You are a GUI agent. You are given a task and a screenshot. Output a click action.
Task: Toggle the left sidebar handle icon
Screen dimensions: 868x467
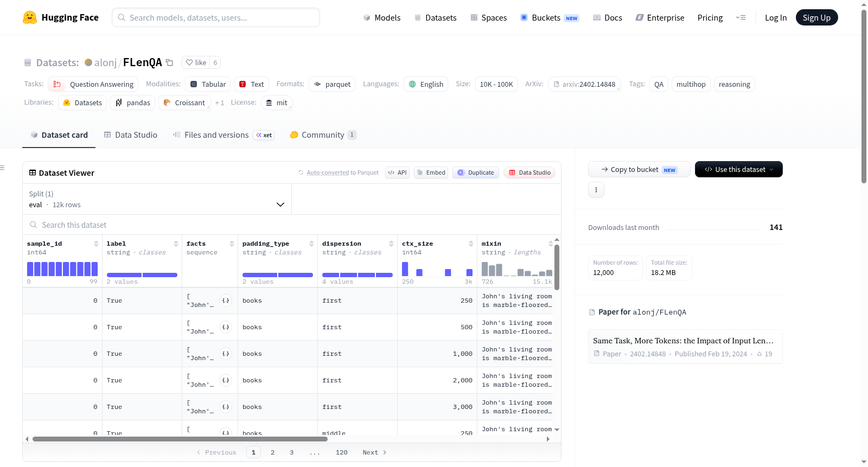pos(3,168)
